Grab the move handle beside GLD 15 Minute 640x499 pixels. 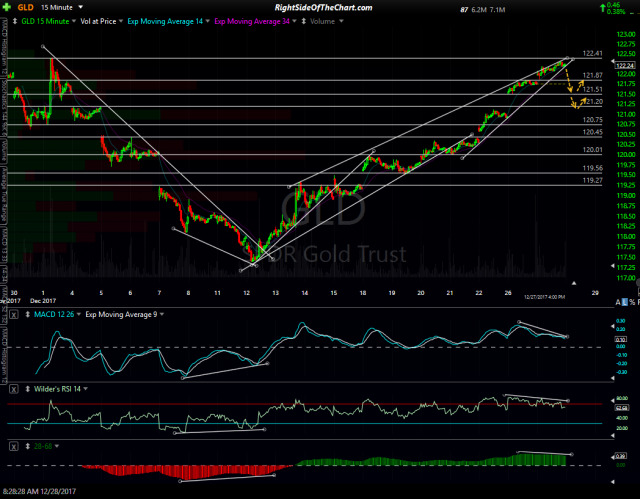click(x=15, y=21)
